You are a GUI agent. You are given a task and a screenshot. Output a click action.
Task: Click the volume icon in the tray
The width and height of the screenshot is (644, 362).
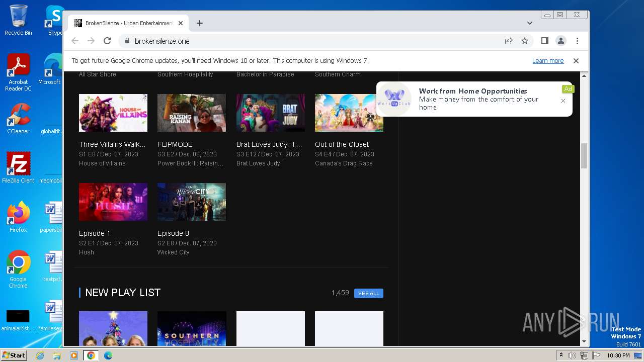point(572,355)
